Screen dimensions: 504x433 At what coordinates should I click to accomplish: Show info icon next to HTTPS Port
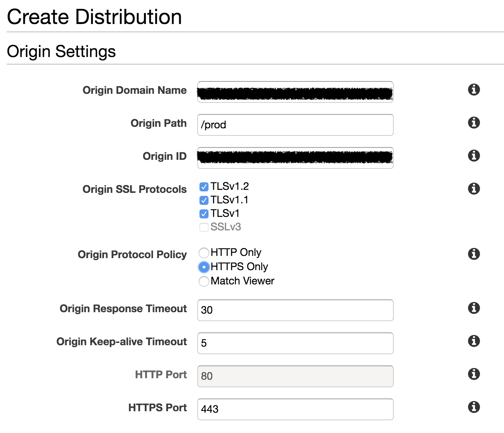tap(474, 407)
